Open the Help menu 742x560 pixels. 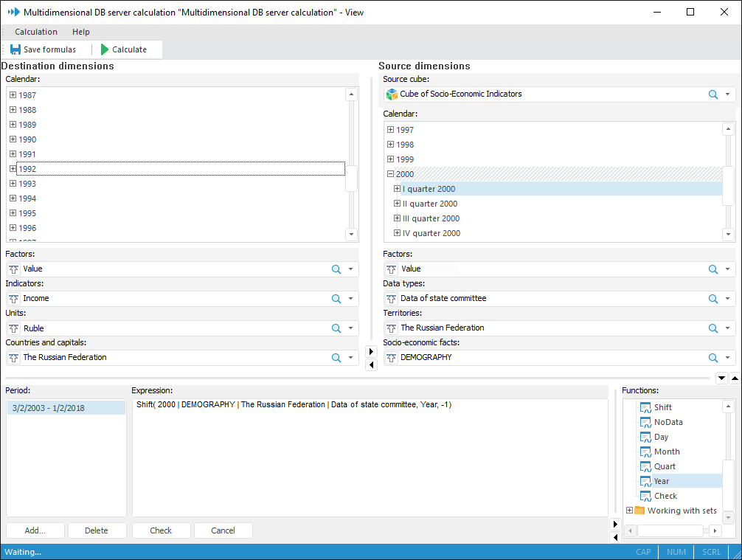(x=81, y=32)
